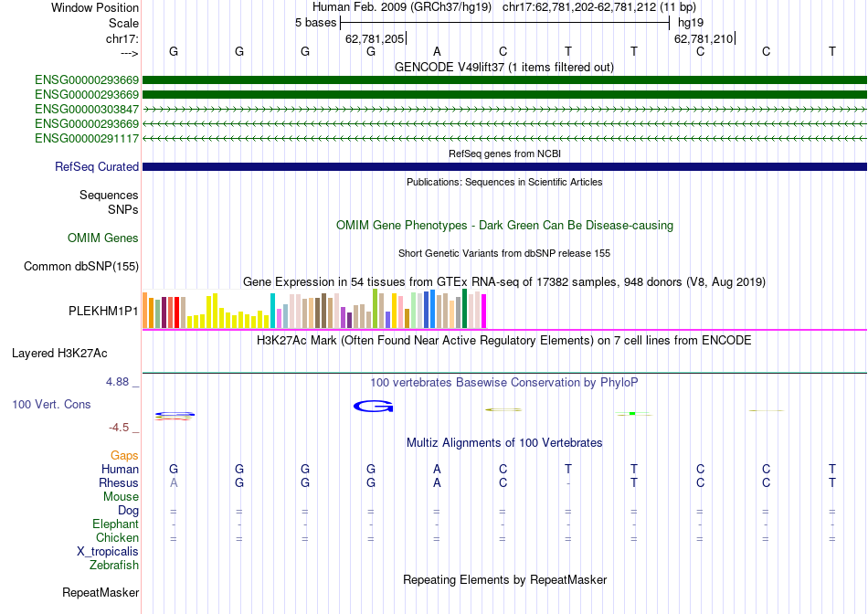Select the cyan bar in the PLEKHM1P1 expression chart
Screen dimensions: 868x614
272,311
